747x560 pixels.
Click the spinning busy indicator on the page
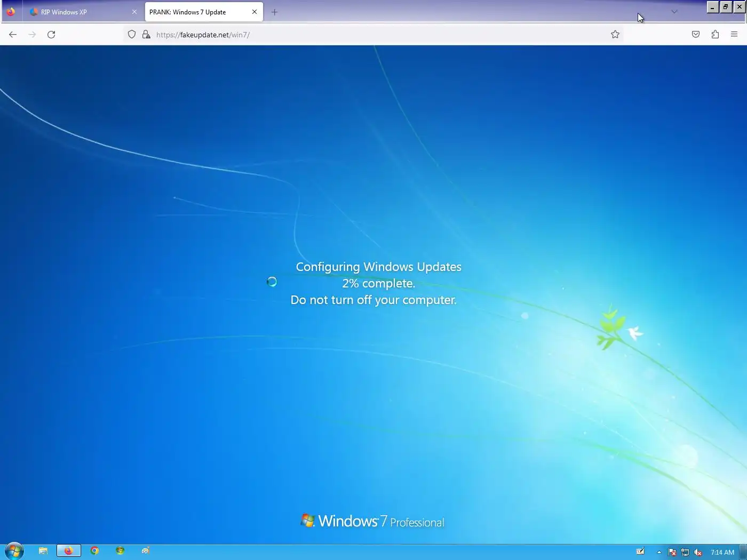(x=272, y=282)
